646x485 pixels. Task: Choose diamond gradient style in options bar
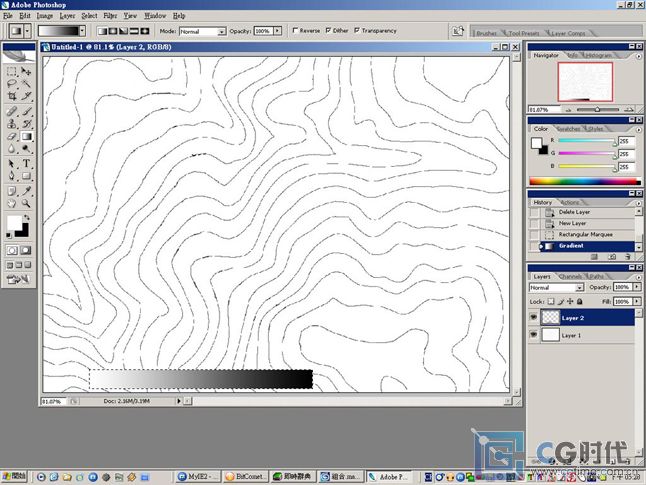(145, 31)
